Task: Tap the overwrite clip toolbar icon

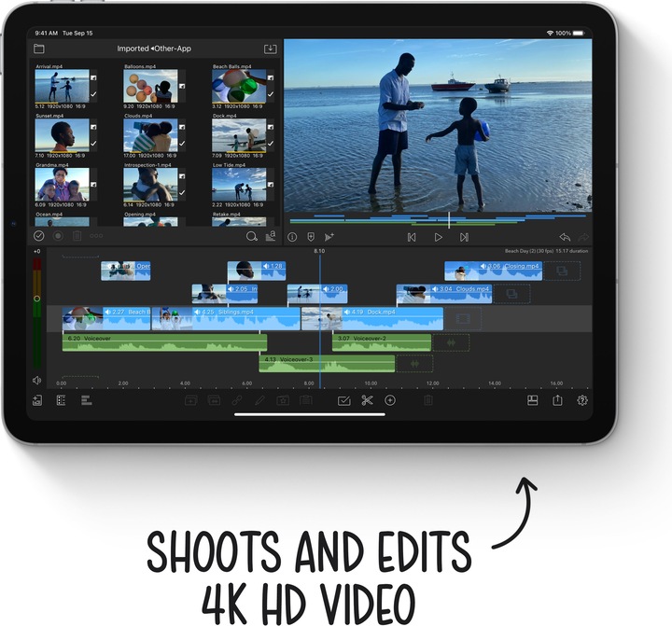Action: point(214,400)
